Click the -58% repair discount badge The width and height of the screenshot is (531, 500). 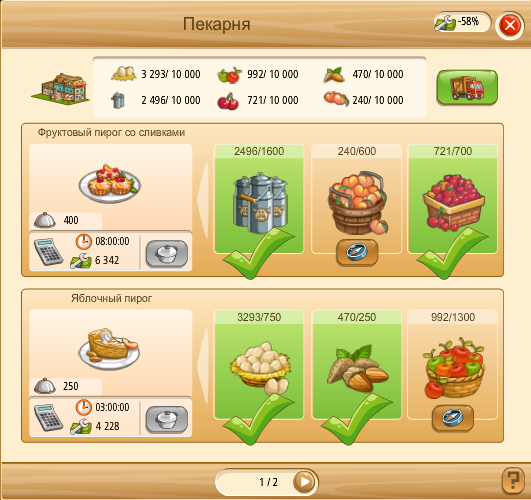[x=462, y=22]
